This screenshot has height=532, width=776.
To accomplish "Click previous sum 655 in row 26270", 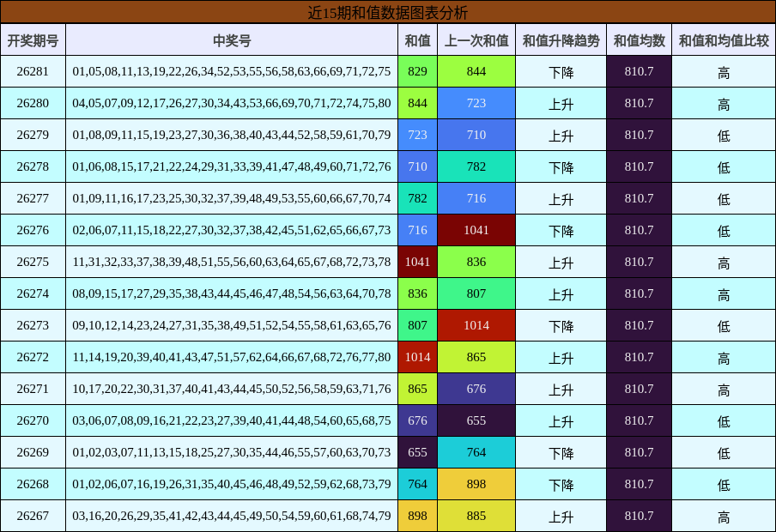I will click(x=476, y=420).
